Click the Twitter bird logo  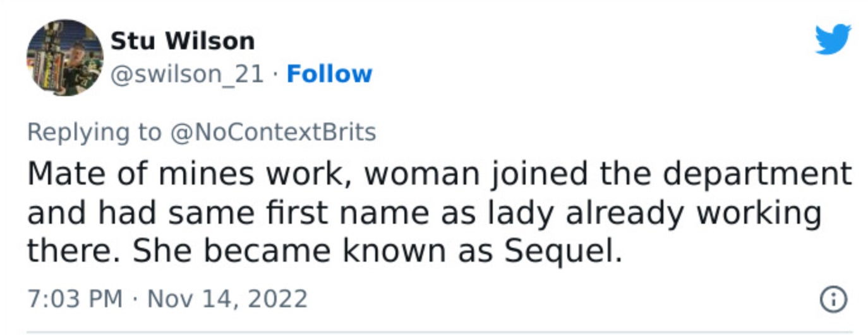(x=833, y=40)
